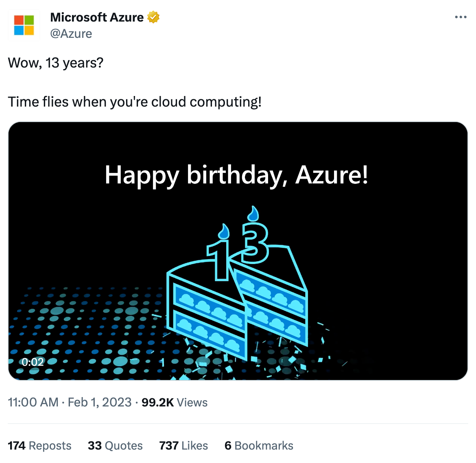Show the 174 Reposts list
The height and width of the screenshot is (463, 476).
39,446
